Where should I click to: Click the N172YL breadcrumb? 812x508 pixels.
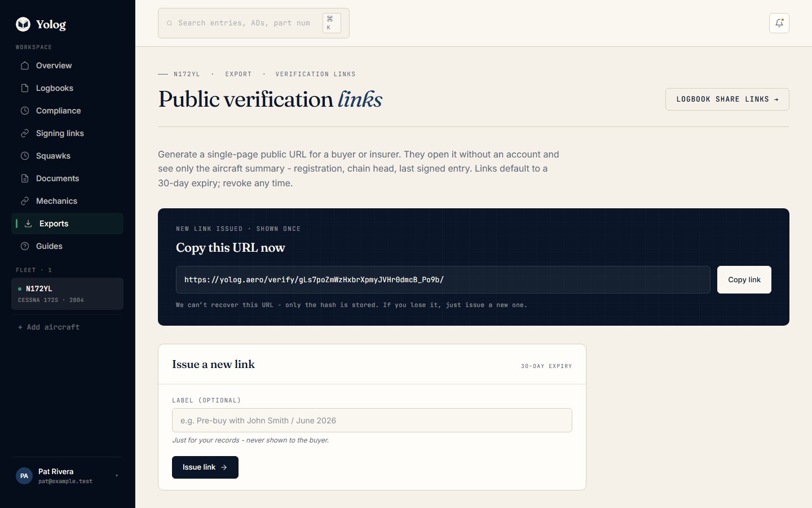(x=187, y=74)
